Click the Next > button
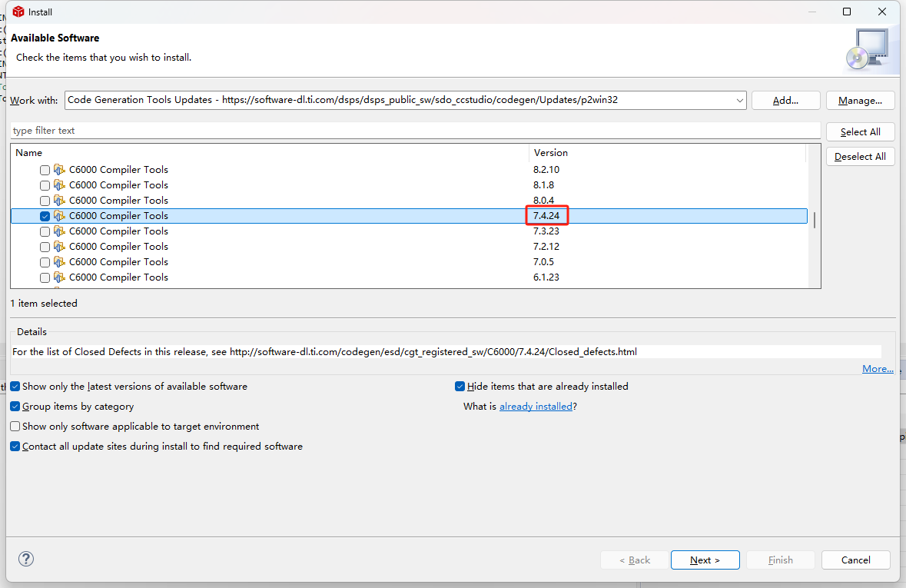 (705, 560)
